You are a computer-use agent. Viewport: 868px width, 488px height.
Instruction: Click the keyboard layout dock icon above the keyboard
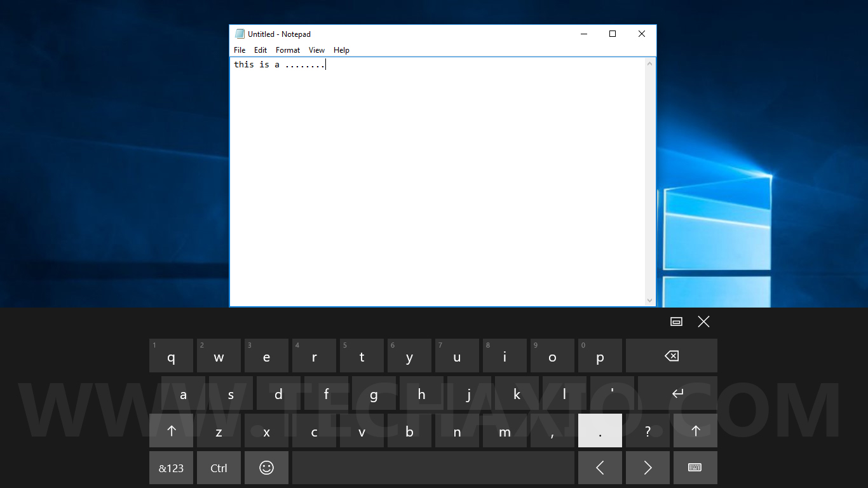[676, 322]
